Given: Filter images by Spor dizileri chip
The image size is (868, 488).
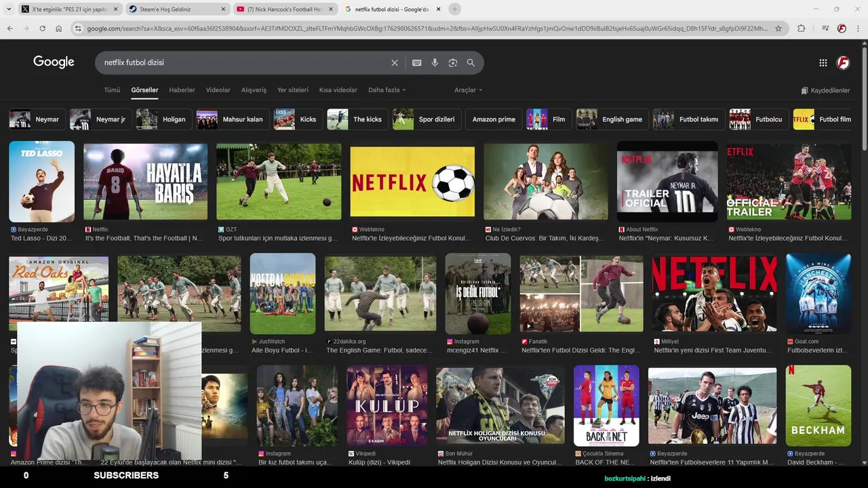Looking at the screenshot, I should click(x=427, y=119).
